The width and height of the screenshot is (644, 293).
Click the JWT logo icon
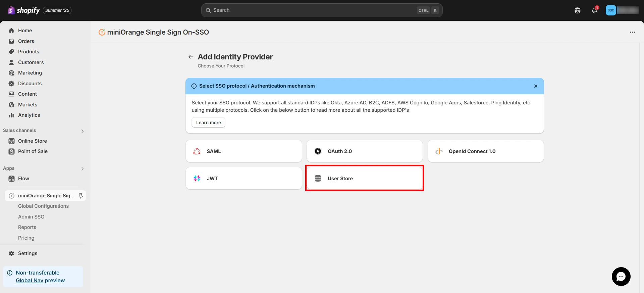(x=197, y=179)
